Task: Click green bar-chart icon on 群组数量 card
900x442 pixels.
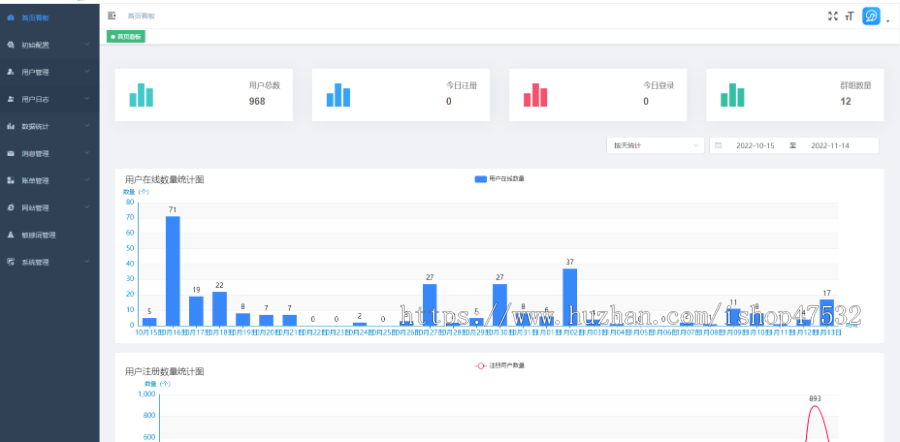Action: click(732, 95)
